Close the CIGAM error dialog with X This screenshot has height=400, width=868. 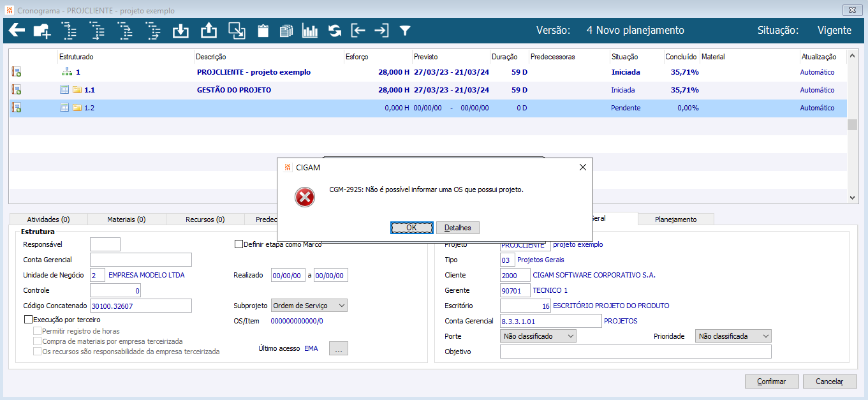582,167
